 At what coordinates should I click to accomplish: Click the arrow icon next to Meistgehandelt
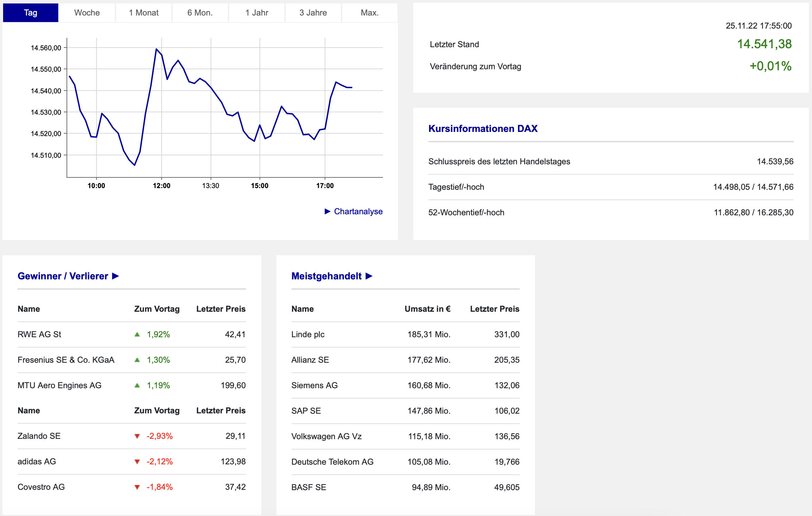(369, 276)
